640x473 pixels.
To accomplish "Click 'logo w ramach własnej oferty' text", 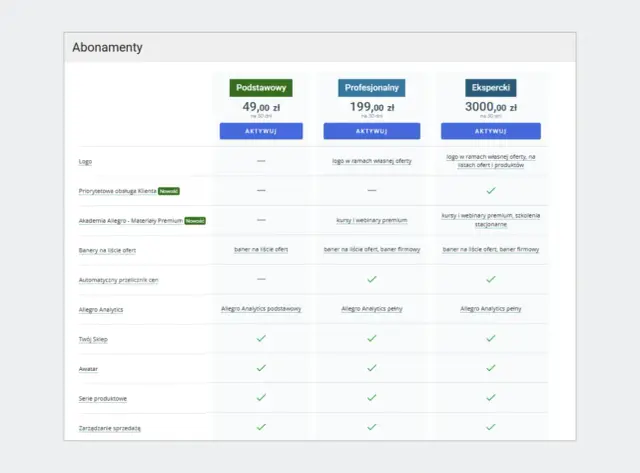I will pyautogui.click(x=372, y=161).
